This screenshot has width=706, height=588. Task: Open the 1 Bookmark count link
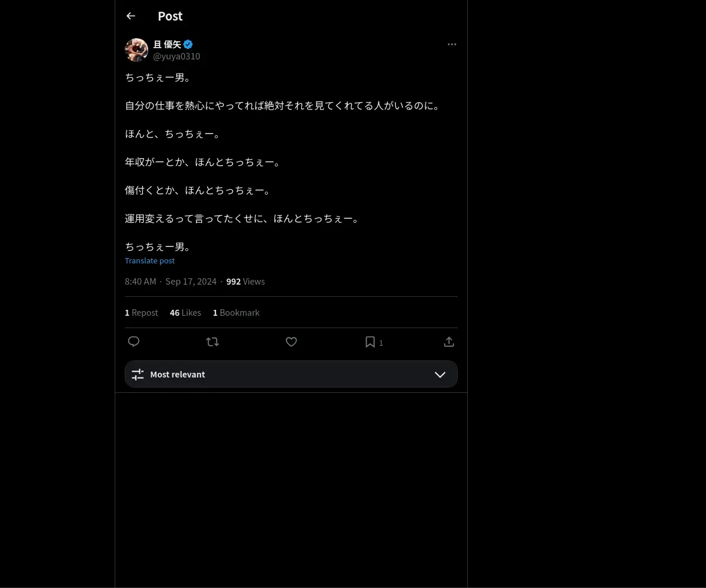236,313
